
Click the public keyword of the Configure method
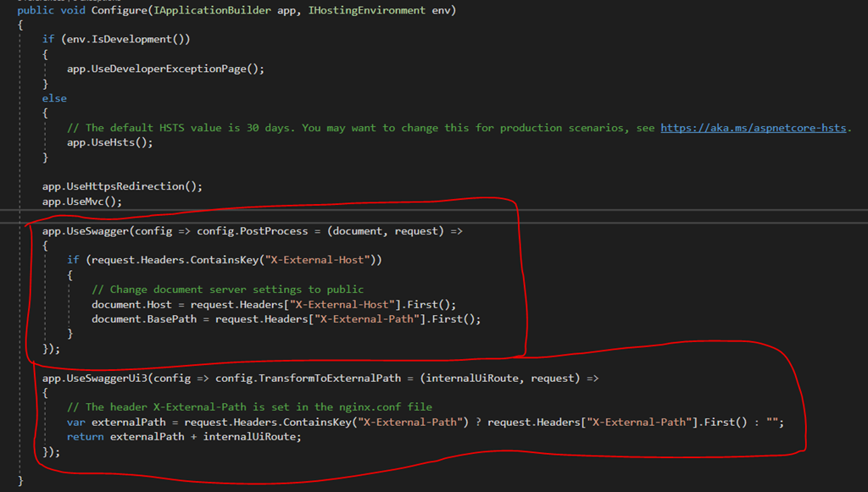point(36,10)
